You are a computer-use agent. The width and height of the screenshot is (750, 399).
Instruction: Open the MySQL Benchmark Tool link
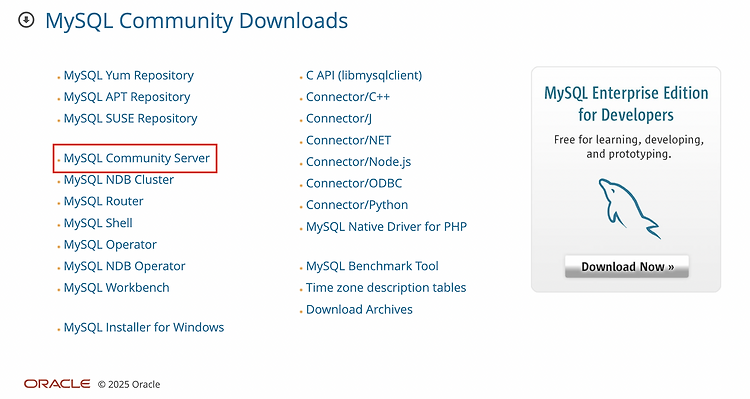(372, 266)
